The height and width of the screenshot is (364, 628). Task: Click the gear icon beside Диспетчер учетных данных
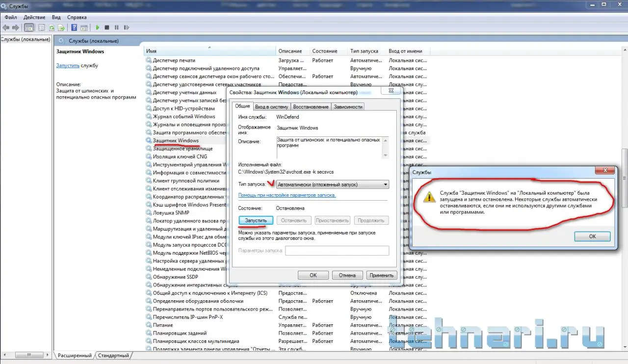[149, 92]
